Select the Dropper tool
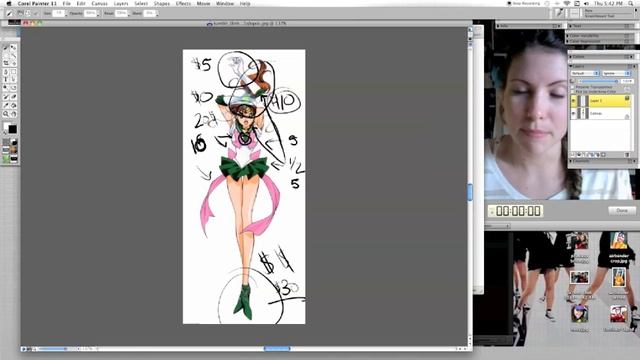This screenshot has width=640, height=360. pos(6,105)
